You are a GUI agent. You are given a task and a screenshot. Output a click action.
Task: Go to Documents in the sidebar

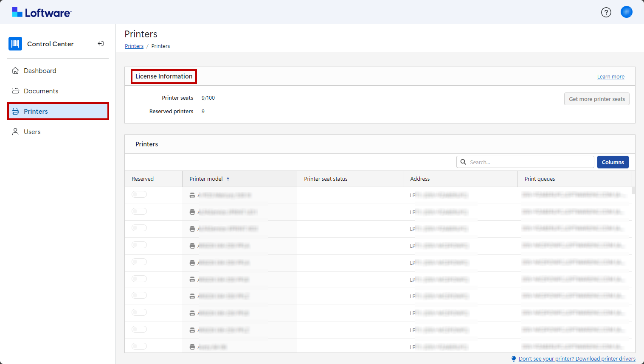41,91
